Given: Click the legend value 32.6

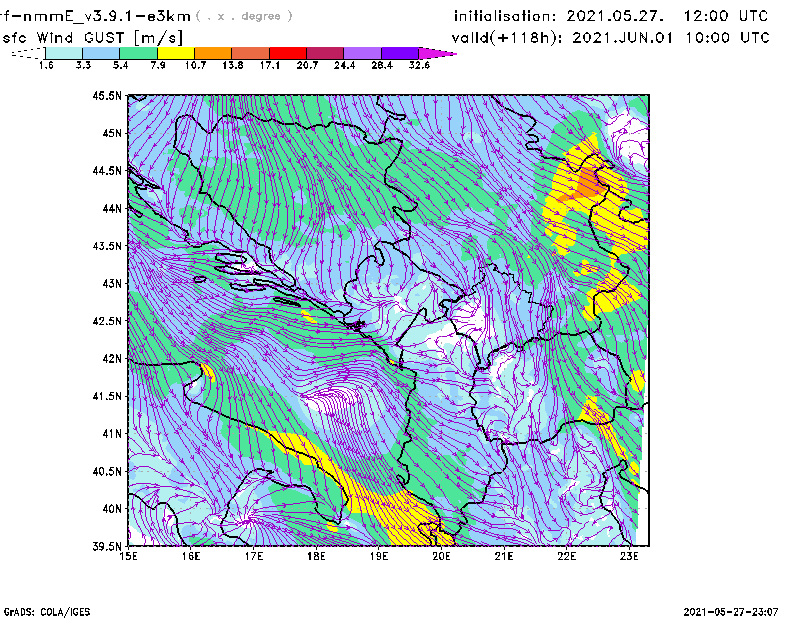Looking at the screenshot, I should (419, 65).
